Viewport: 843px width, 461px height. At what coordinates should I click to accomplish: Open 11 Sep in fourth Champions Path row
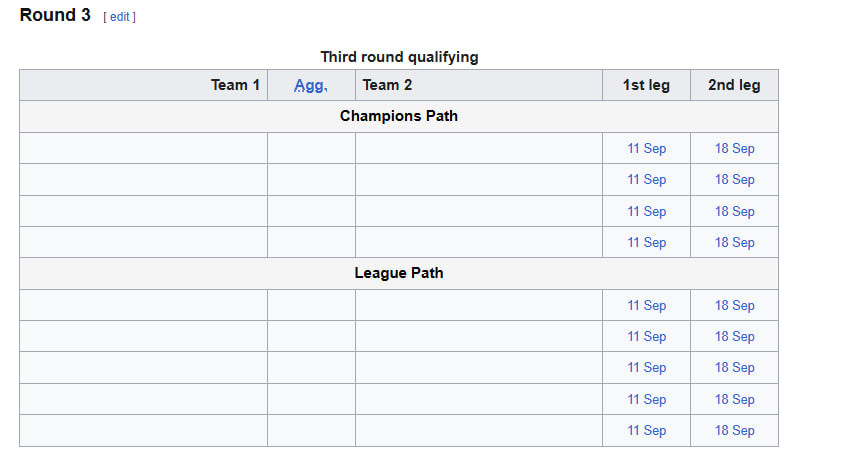(646, 243)
